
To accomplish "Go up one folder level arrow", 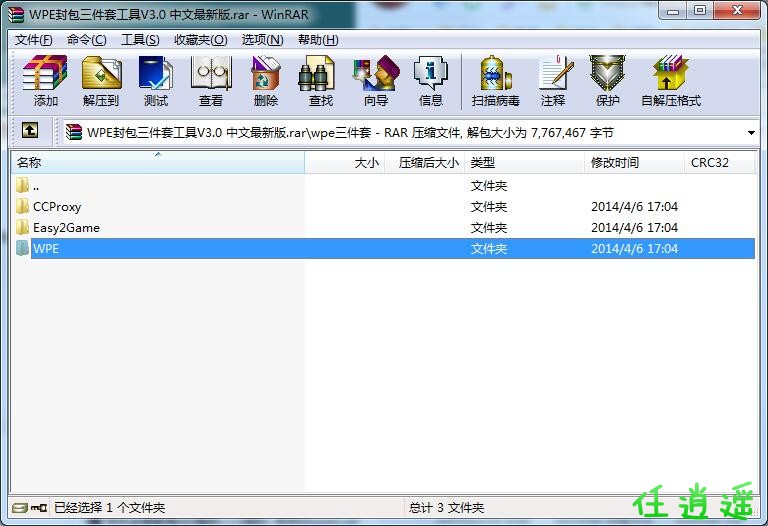I will pyautogui.click(x=30, y=131).
